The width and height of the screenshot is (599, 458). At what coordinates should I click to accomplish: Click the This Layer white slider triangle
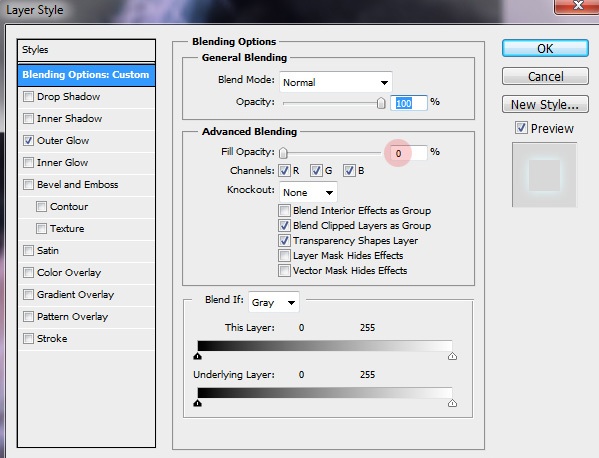pyautogui.click(x=452, y=356)
